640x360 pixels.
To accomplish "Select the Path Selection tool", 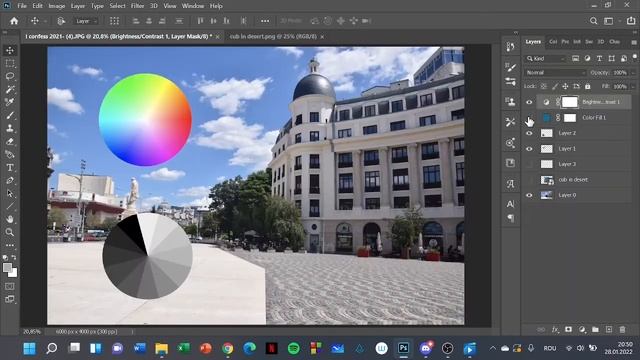I will (x=10, y=193).
